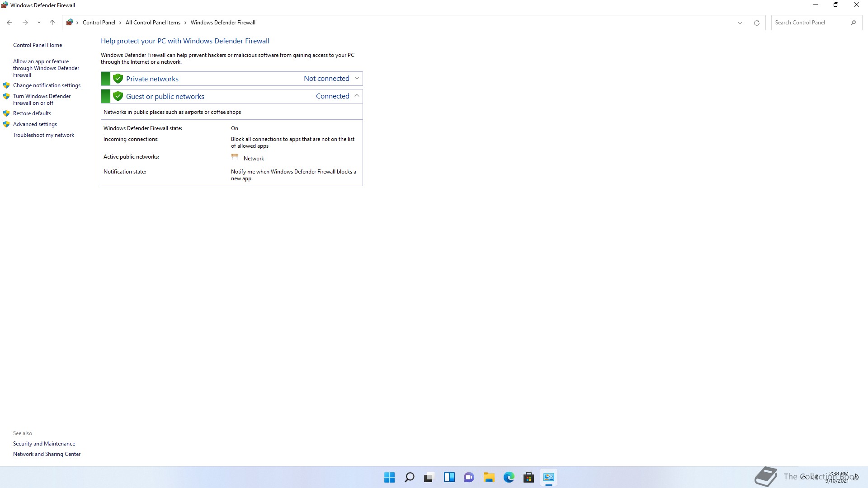Open the address bar history dropdown
The image size is (868, 488).
click(740, 23)
